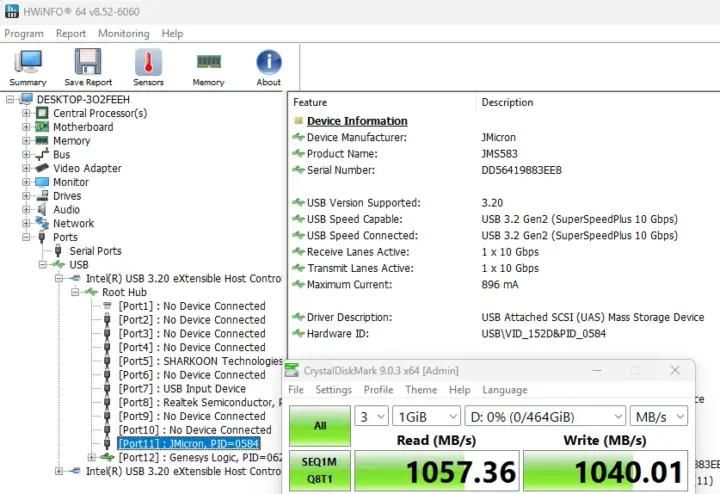Minimize the CrystalDiskMark window
Screen dimensions: 720x494
click(x=596, y=370)
